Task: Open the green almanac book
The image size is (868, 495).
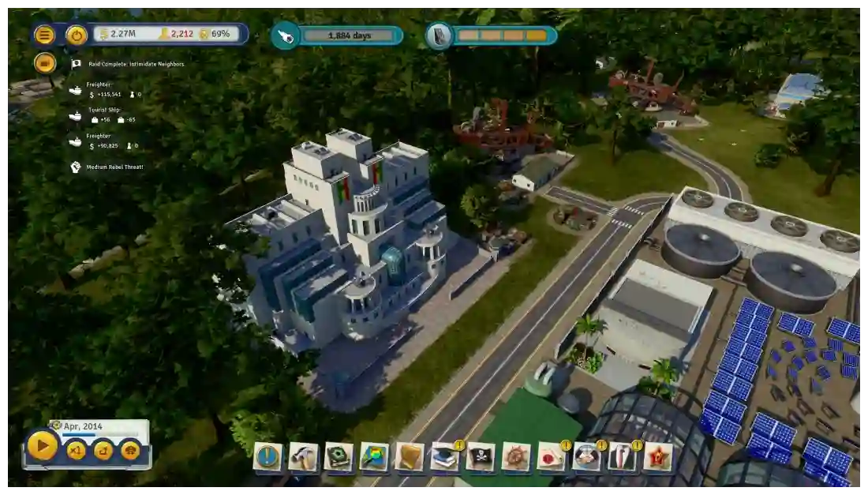Action: click(339, 457)
